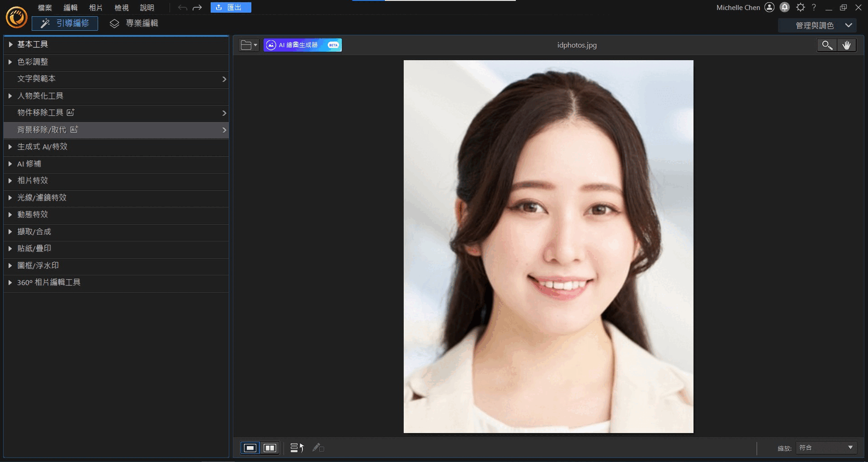The width and height of the screenshot is (868, 462).
Task: Select the hand pan tool
Action: (846, 45)
